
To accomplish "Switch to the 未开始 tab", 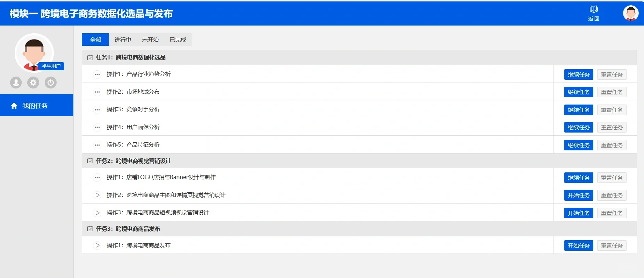I will [x=150, y=40].
